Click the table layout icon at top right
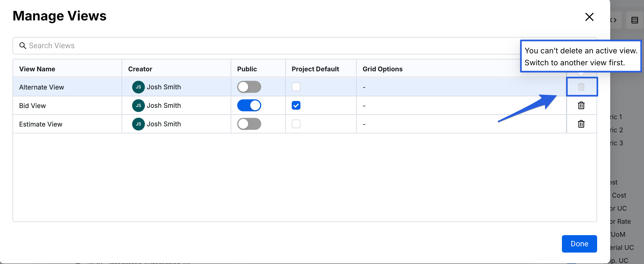The image size is (644, 264). 634,20
